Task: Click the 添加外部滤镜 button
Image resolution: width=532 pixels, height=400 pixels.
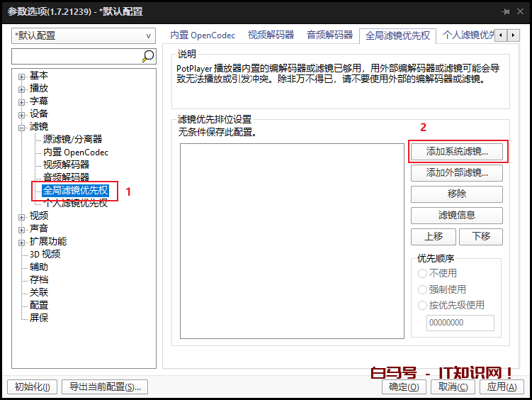Action: tap(457, 172)
